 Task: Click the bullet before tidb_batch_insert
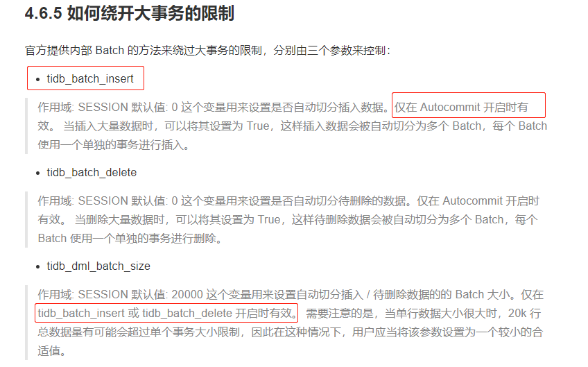pyautogui.click(x=38, y=80)
